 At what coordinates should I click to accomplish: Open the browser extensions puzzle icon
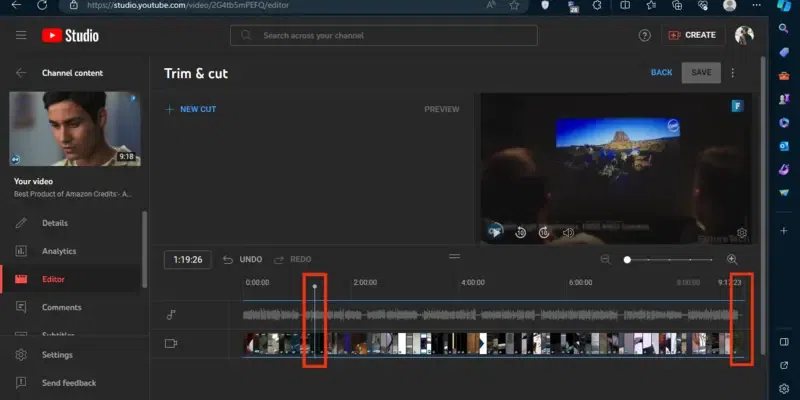pos(597,5)
